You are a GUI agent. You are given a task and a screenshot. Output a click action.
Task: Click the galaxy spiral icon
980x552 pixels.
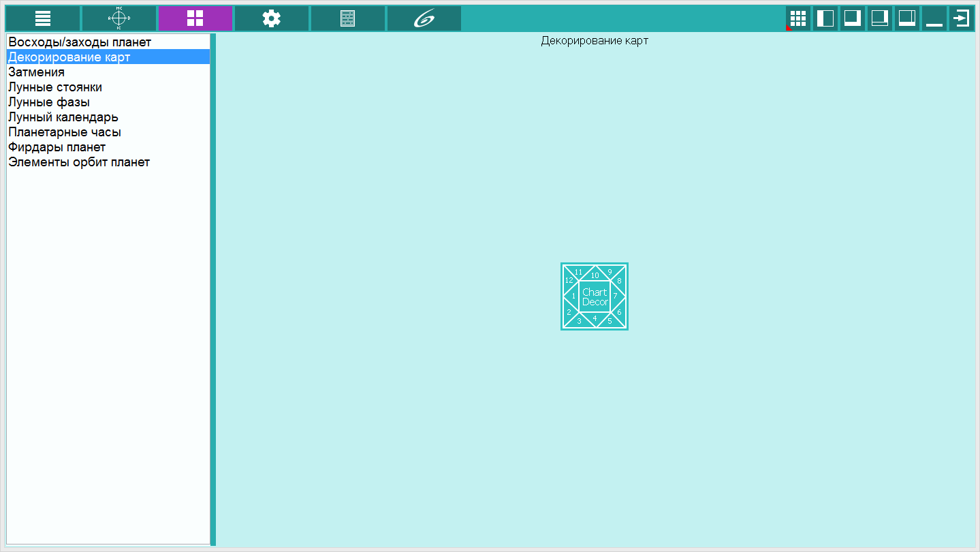[x=424, y=18]
